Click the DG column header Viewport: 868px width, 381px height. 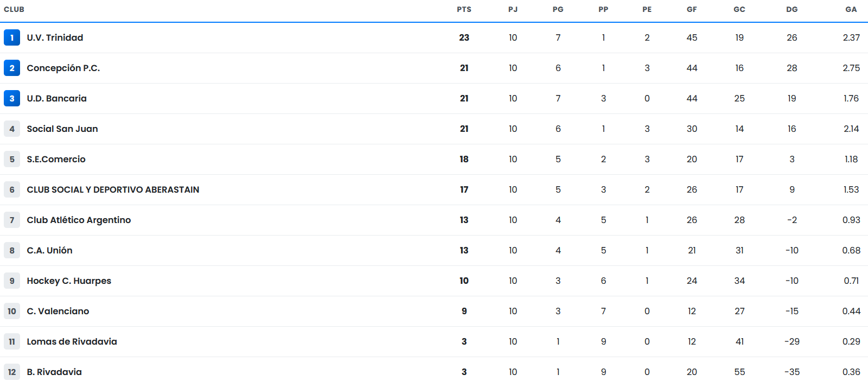[x=792, y=9]
